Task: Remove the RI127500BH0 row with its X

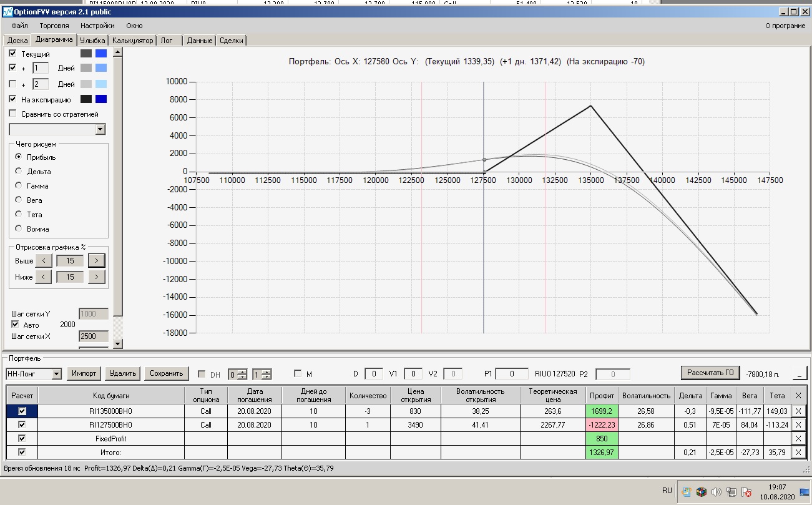Action: [x=798, y=424]
